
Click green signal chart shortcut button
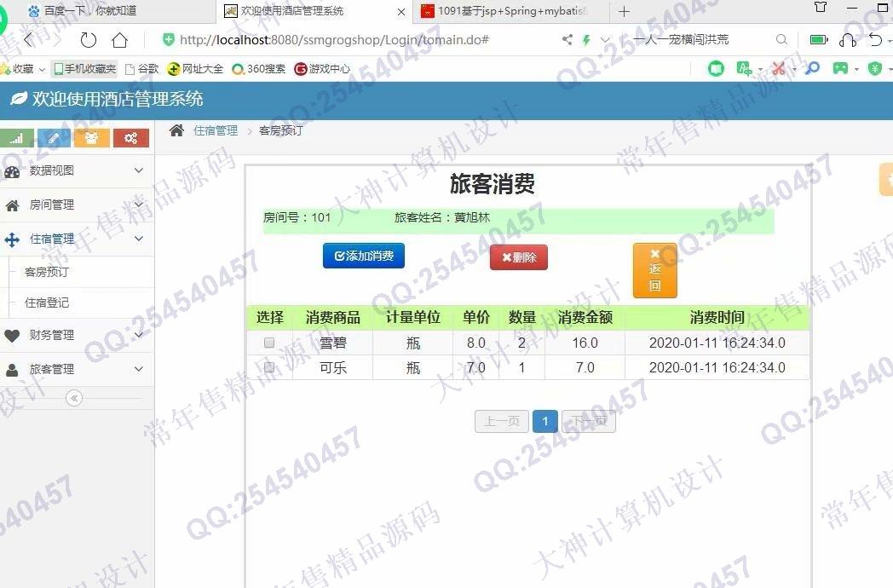[x=17, y=138]
